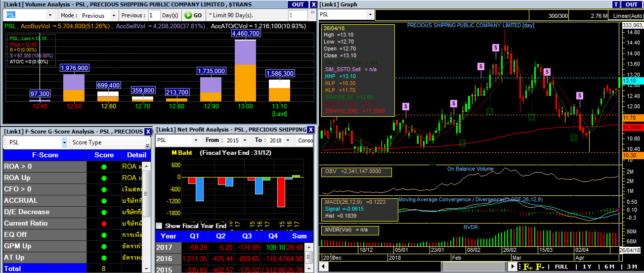
Task: Click the chart horizontal scrollbar thumb
Action: pos(474,267)
